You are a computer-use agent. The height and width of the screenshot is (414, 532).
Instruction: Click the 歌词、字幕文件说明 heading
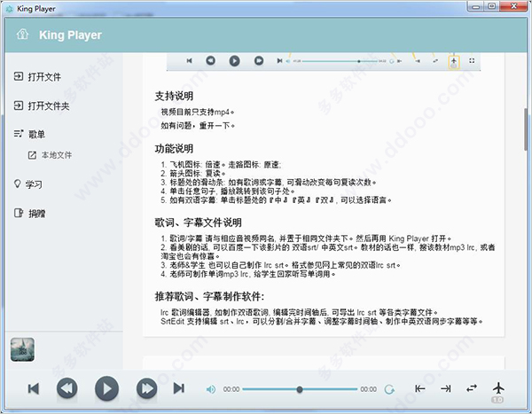(x=198, y=223)
